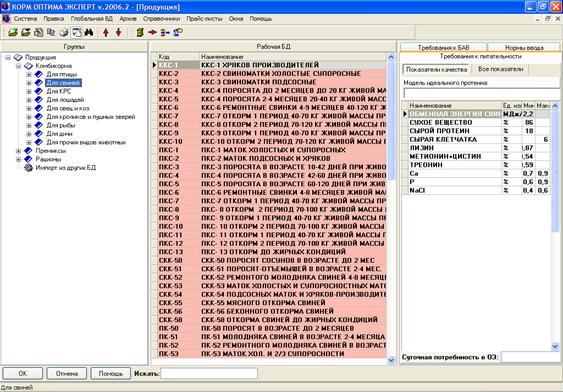Expand the Для птицы tree node
The height and width of the screenshot is (392, 563).
click(x=29, y=74)
